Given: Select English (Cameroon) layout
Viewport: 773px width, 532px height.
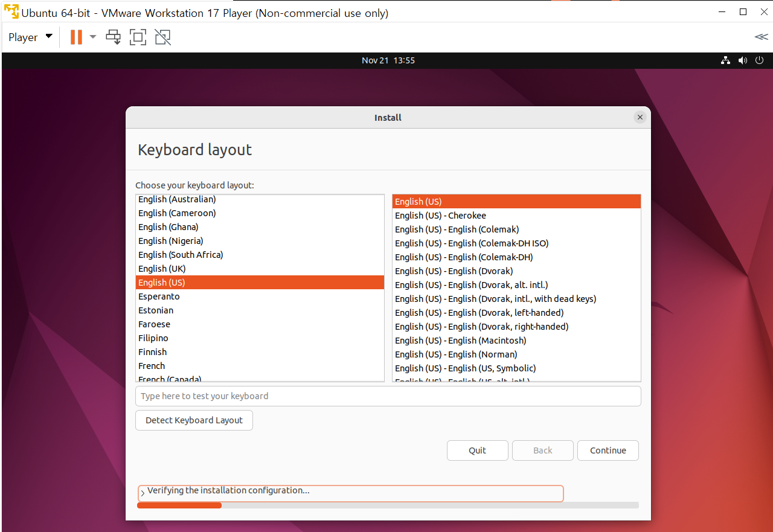Looking at the screenshot, I should pyautogui.click(x=260, y=213).
